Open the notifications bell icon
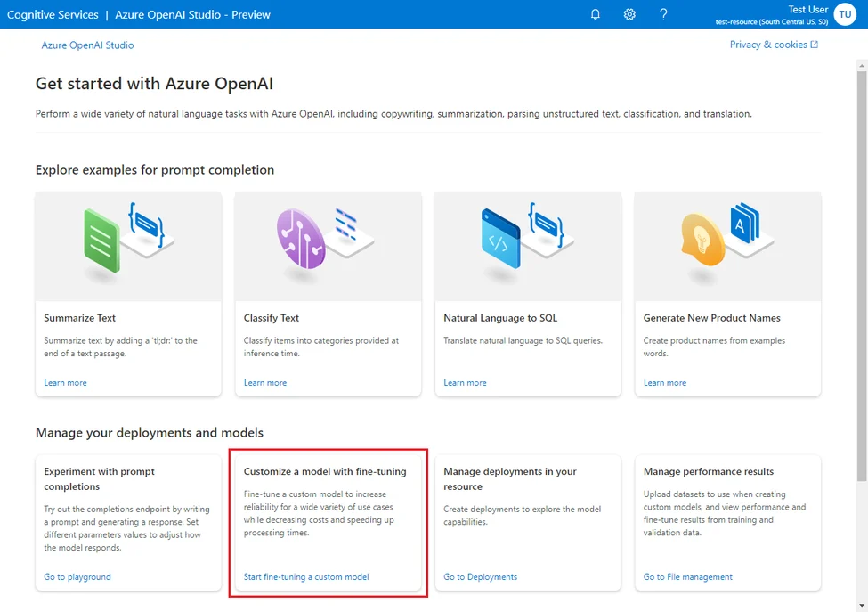The width and height of the screenshot is (868, 612). tap(596, 14)
